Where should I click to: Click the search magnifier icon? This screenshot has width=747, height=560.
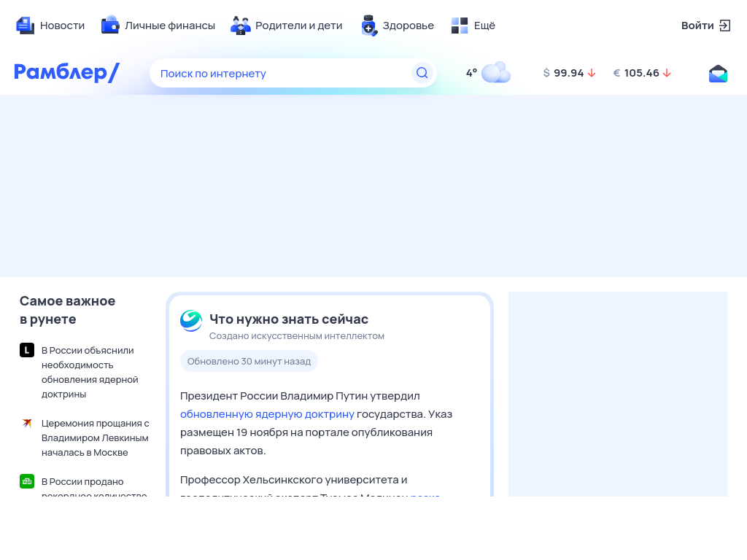click(422, 73)
